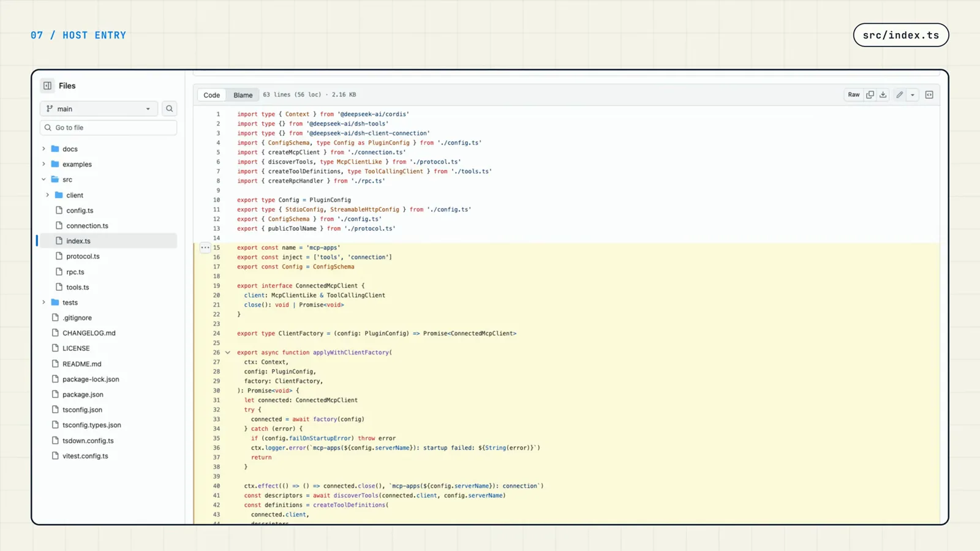Screen dimensions: 980x551
Task: Open CHANGELOG.md file
Action: (x=89, y=333)
